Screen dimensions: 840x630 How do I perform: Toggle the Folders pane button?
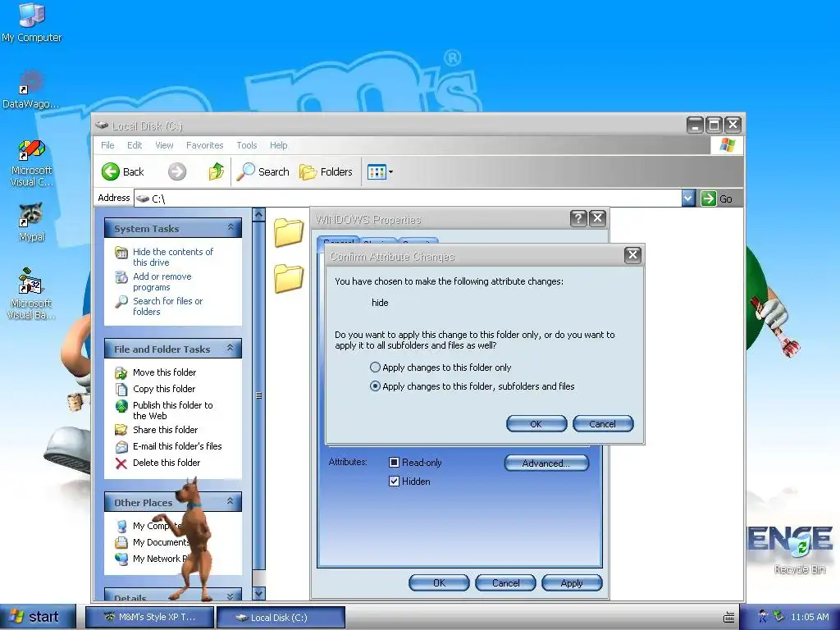[x=326, y=172]
